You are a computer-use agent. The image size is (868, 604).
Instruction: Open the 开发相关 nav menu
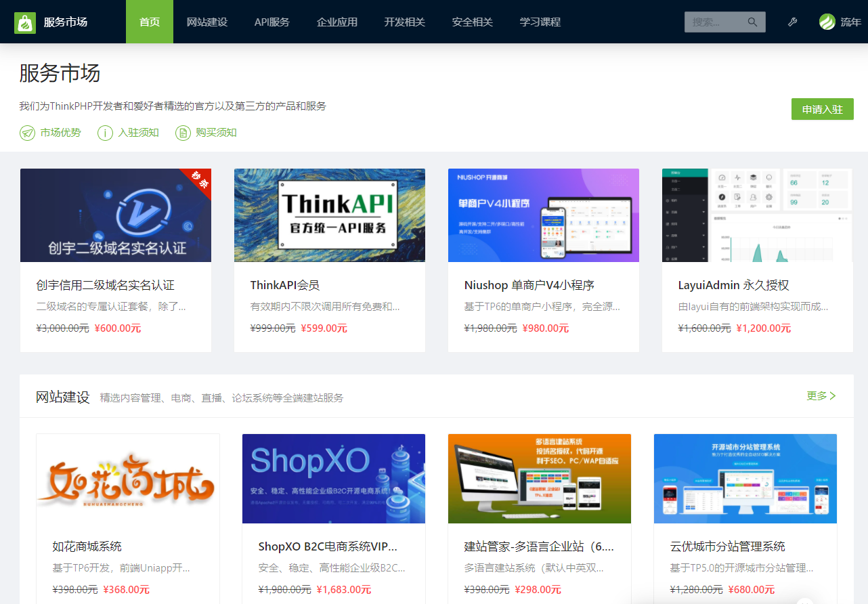[405, 22]
